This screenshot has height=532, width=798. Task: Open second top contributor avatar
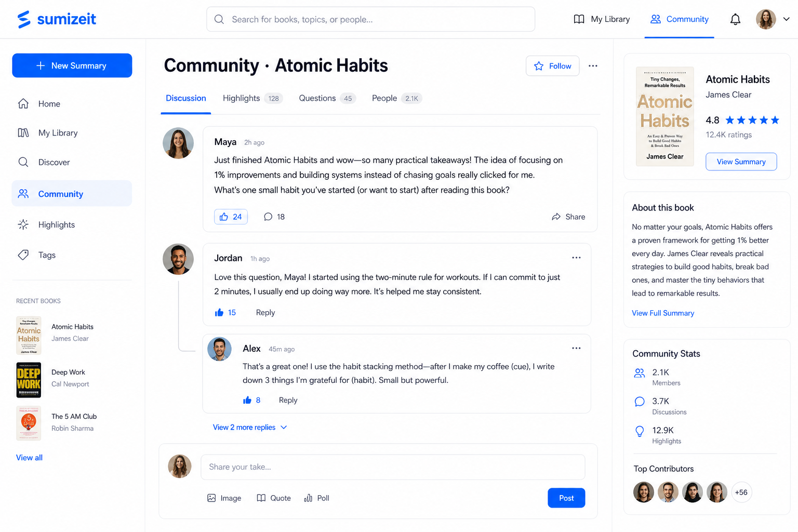click(x=668, y=492)
